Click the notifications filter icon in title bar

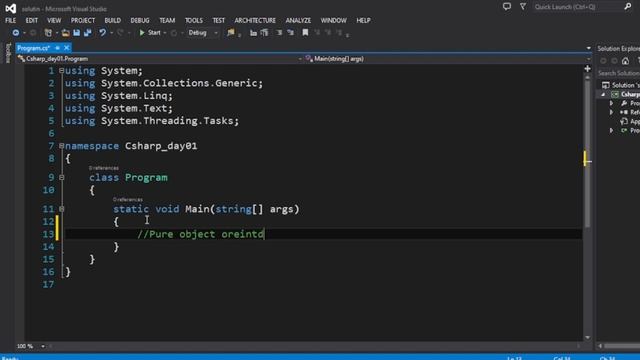[523, 7]
